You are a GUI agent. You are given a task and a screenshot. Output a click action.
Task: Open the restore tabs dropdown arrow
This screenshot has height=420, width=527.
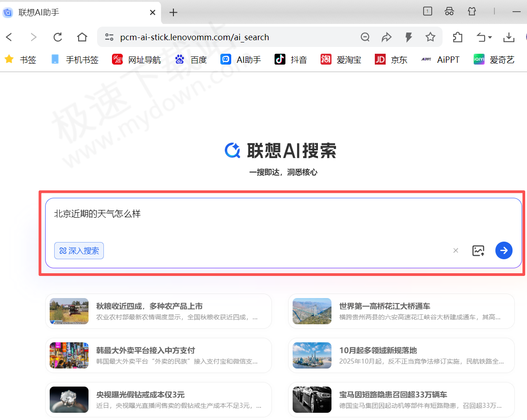coord(484,37)
